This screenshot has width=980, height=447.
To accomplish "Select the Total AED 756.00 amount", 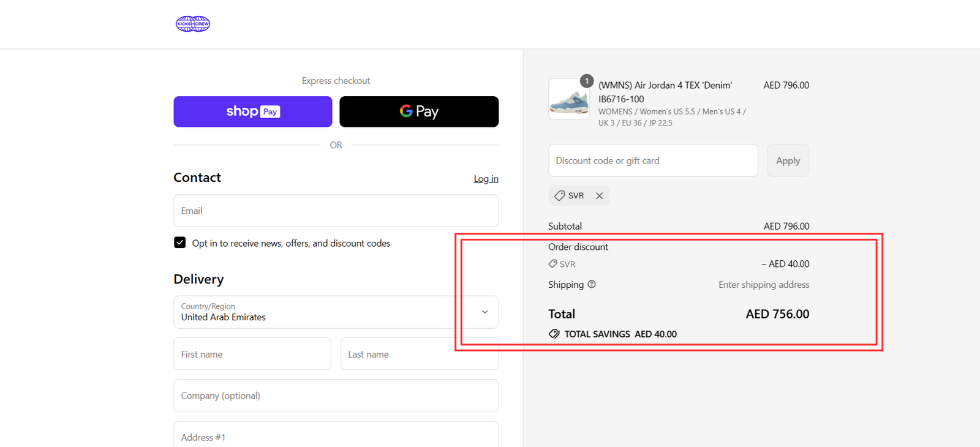I will 777,314.
